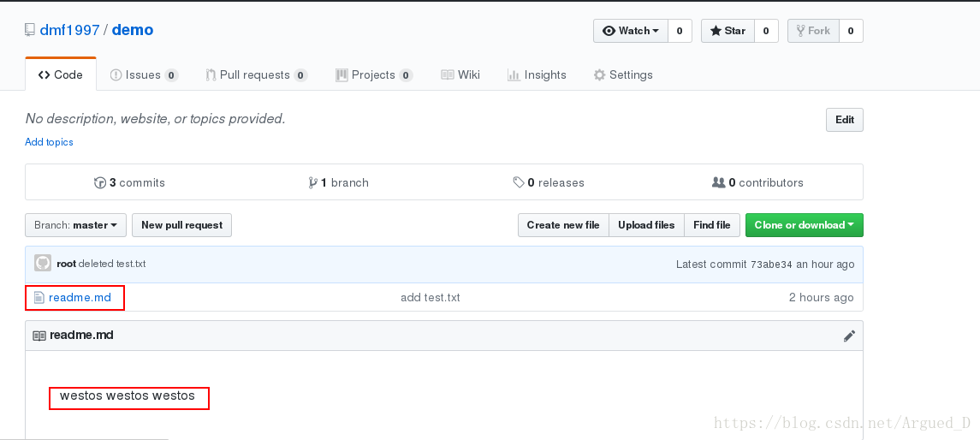Click the Issues exclamation icon
The image size is (980, 440).
[x=116, y=75]
